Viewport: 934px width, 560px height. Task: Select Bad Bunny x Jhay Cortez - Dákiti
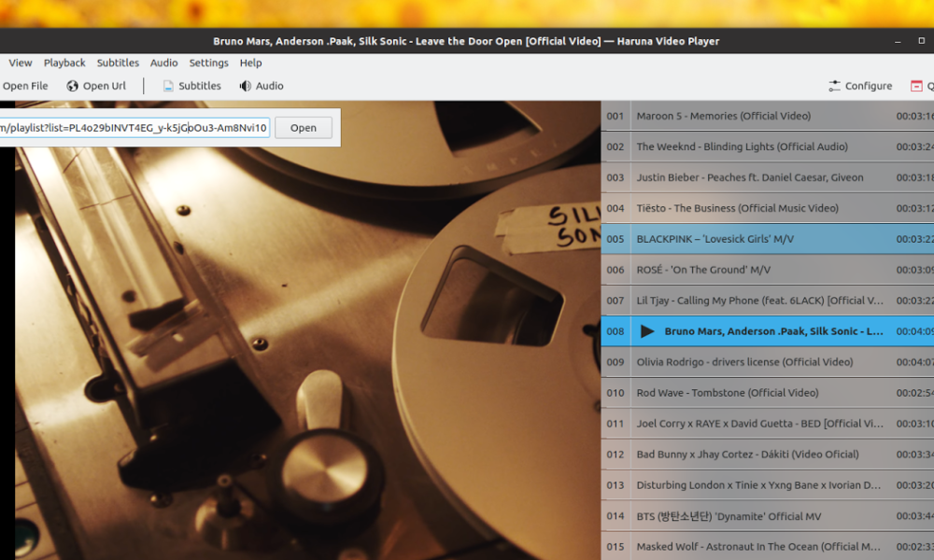pos(767,455)
